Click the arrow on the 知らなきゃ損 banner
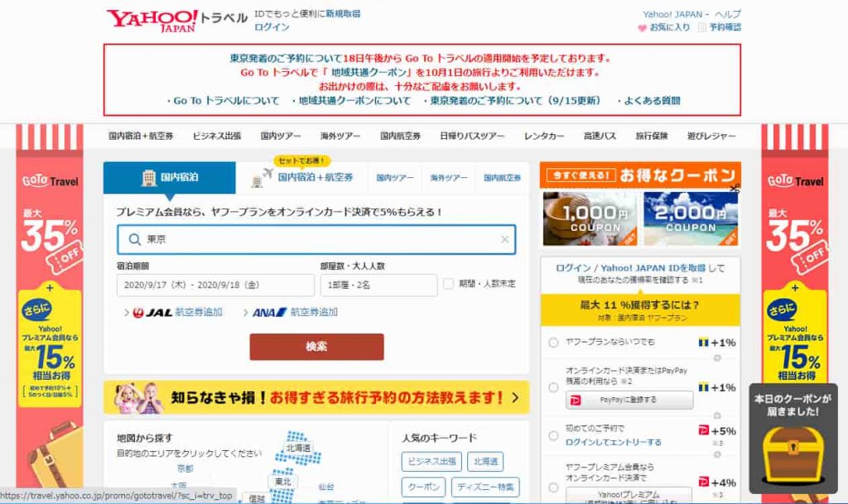 515,397
